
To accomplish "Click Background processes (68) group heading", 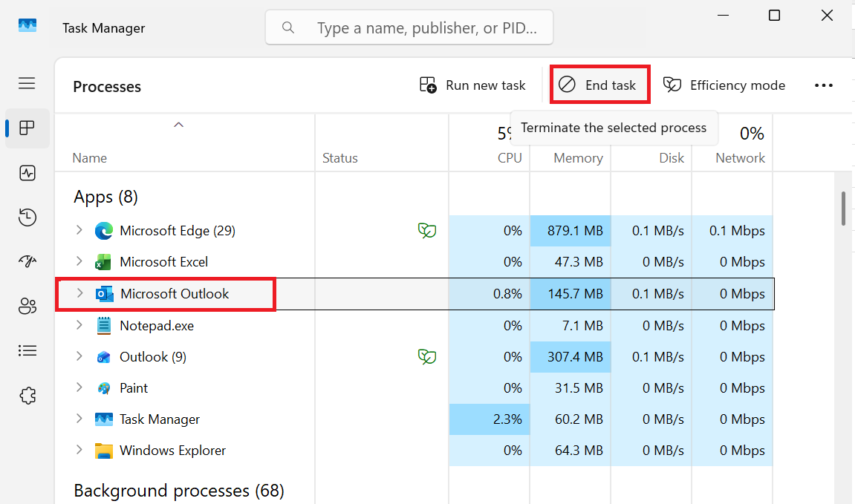I will 179,491.
